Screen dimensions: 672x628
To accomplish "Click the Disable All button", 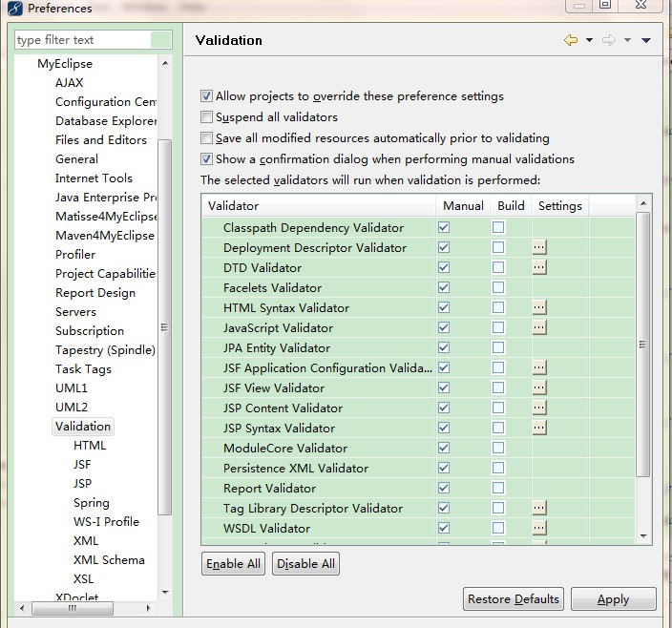I will tap(306, 564).
